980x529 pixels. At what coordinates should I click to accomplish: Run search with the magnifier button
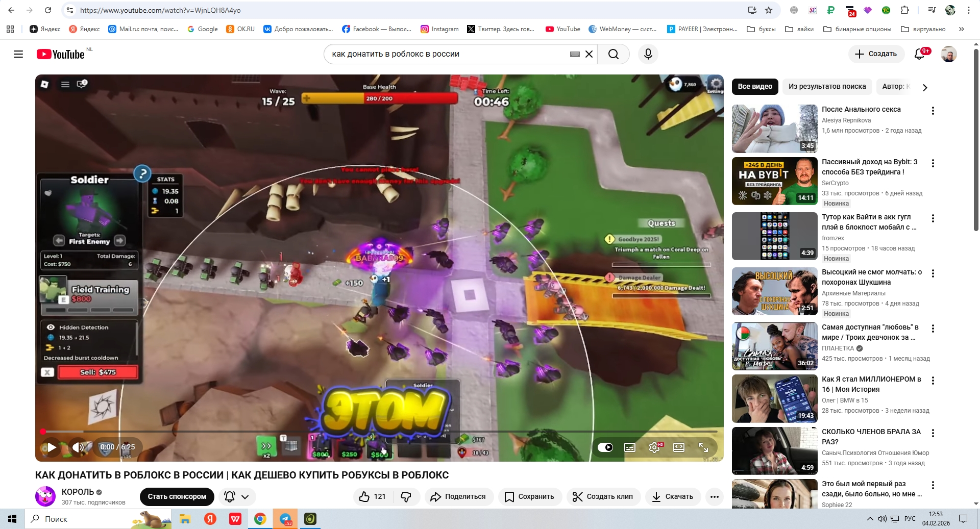click(x=614, y=54)
